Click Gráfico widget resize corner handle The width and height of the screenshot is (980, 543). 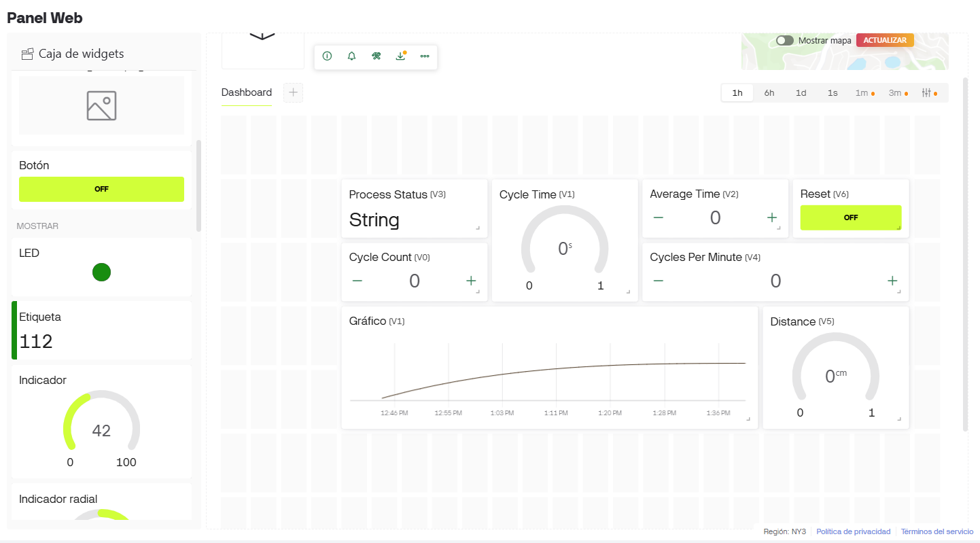point(748,419)
